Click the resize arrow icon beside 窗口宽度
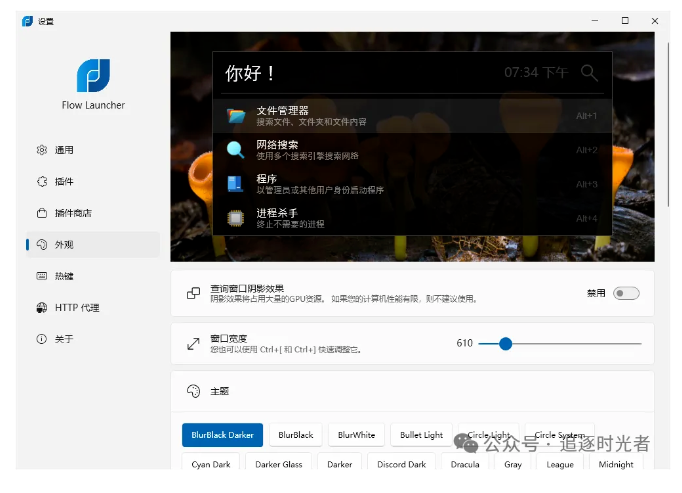 (194, 344)
